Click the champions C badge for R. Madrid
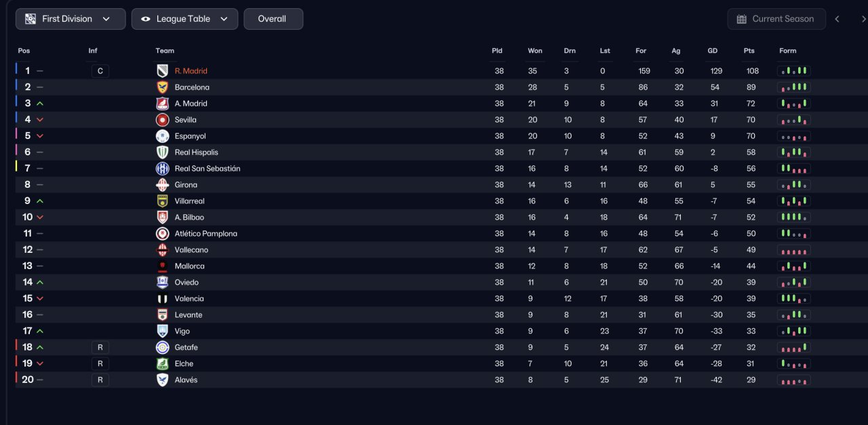Image resolution: width=868 pixels, height=425 pixels. [x=100, y=70]
